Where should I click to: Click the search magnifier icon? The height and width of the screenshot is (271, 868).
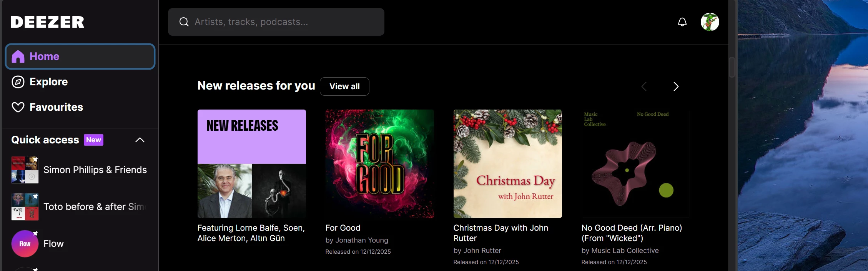coord(184,22)
